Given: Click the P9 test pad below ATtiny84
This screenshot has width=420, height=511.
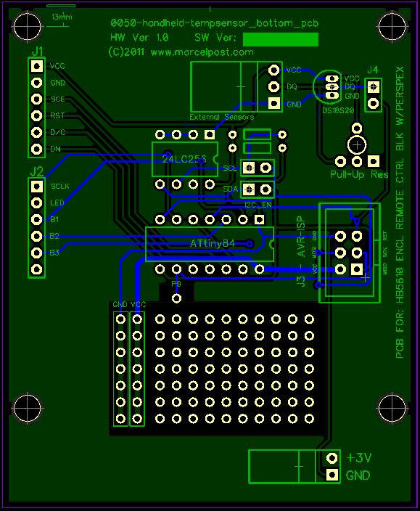Looking at the screenshot, I should (176, 298).
